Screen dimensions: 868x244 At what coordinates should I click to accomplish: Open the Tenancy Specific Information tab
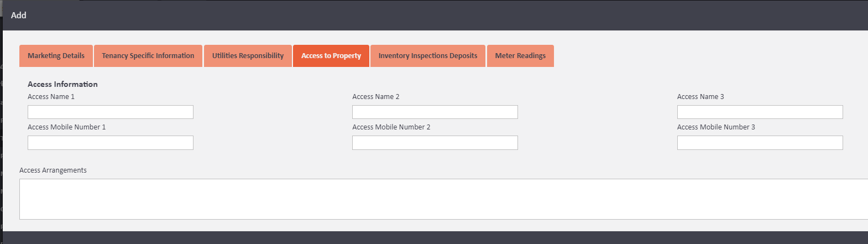tap(148, 56)
